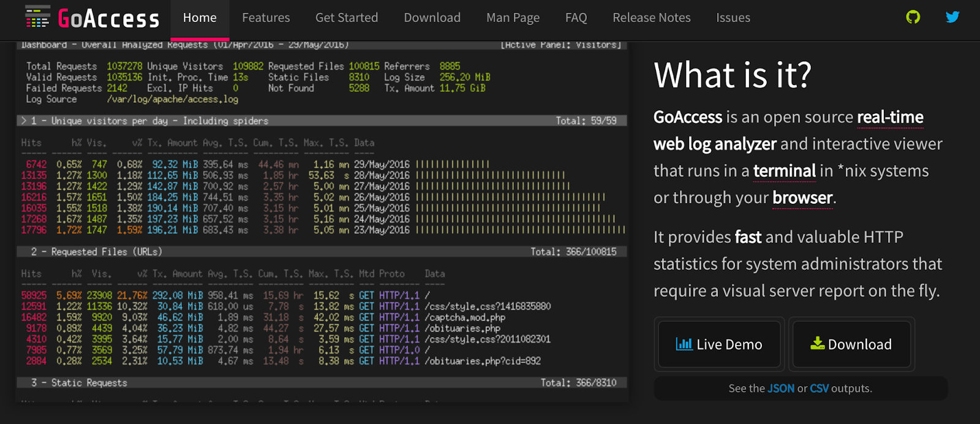Open the Features menu item
Viewport: 980px width, 424px height.
[x=266, y=18]
